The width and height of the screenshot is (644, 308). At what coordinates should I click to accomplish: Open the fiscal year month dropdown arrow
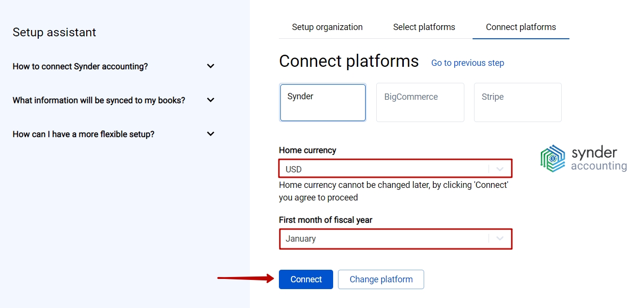(500, 238)
